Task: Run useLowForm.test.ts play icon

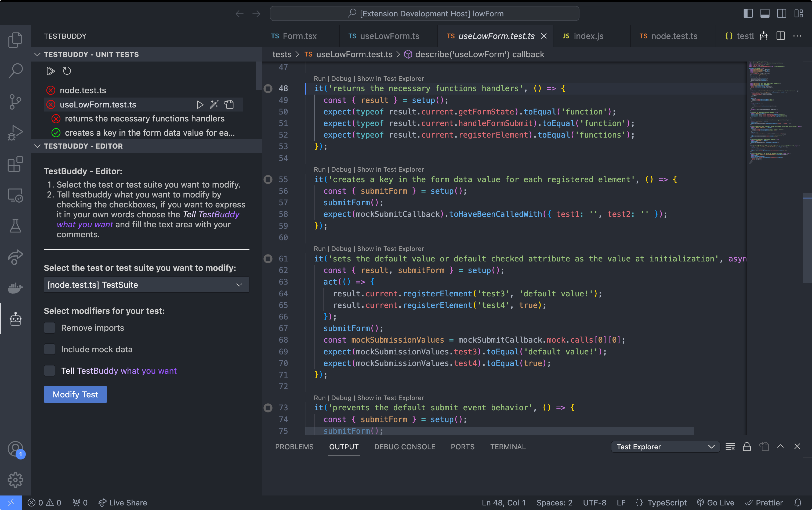Action: (200, 105)
